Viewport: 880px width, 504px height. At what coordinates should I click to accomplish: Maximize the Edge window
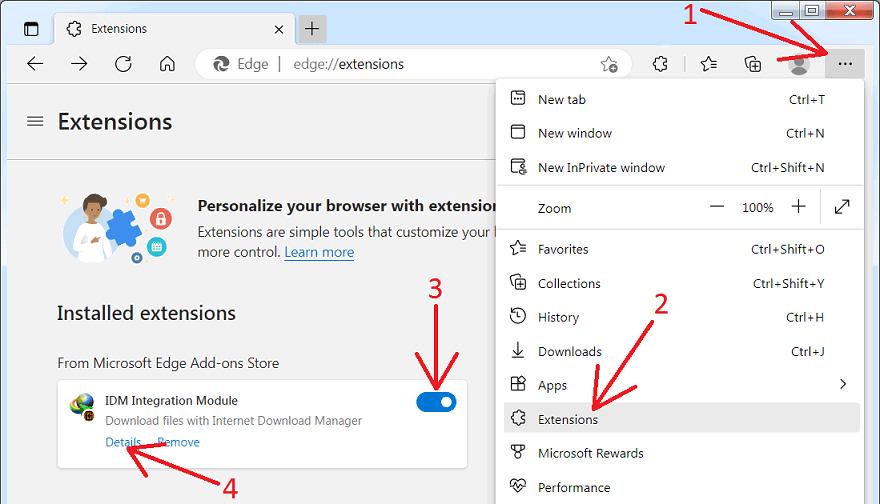pos(812,11)
